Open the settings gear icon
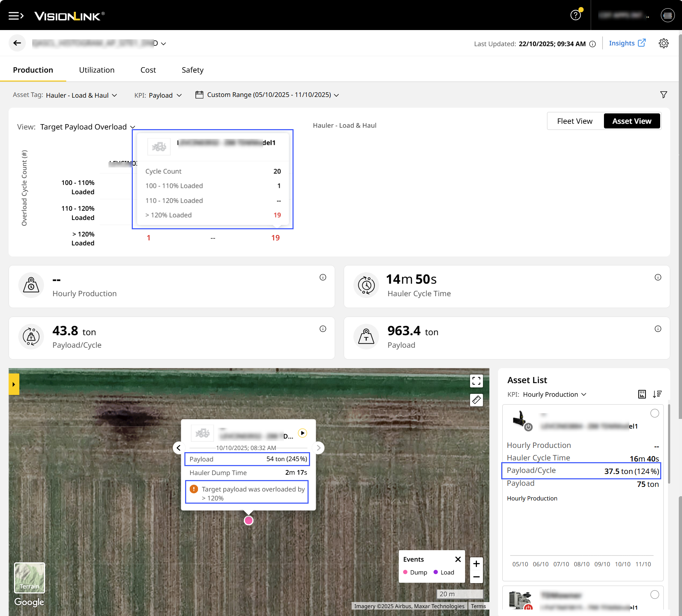The height and width of the screenshot is (616, 682). pyautogui.click(x=663, y=43)
